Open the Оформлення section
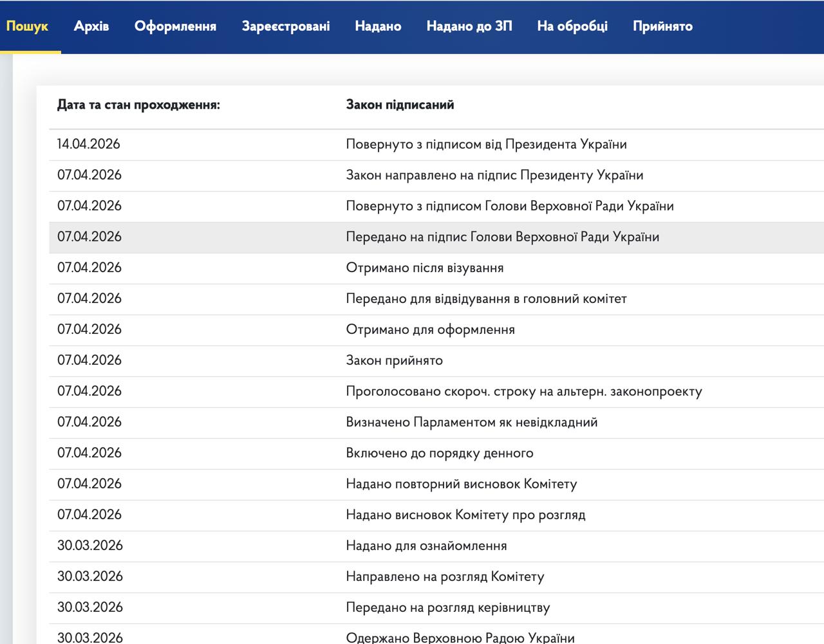This screenshot has width=824, height=644. point(175,26)
